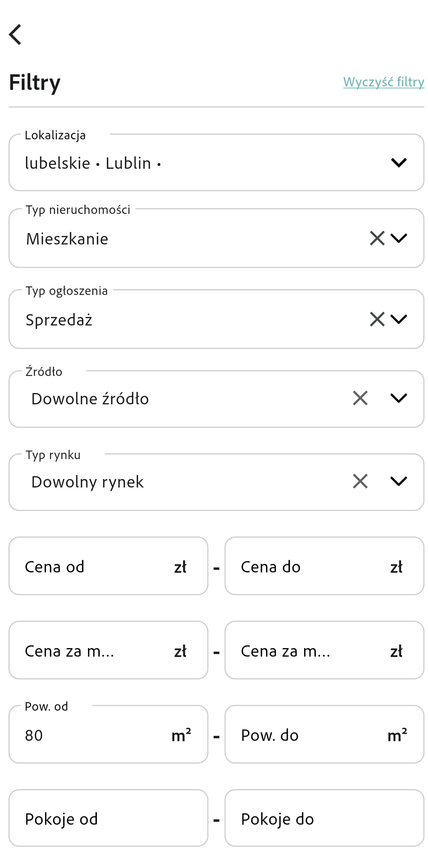
Task: Edit the Pow. od field containing 80
Action: (108, 734)
